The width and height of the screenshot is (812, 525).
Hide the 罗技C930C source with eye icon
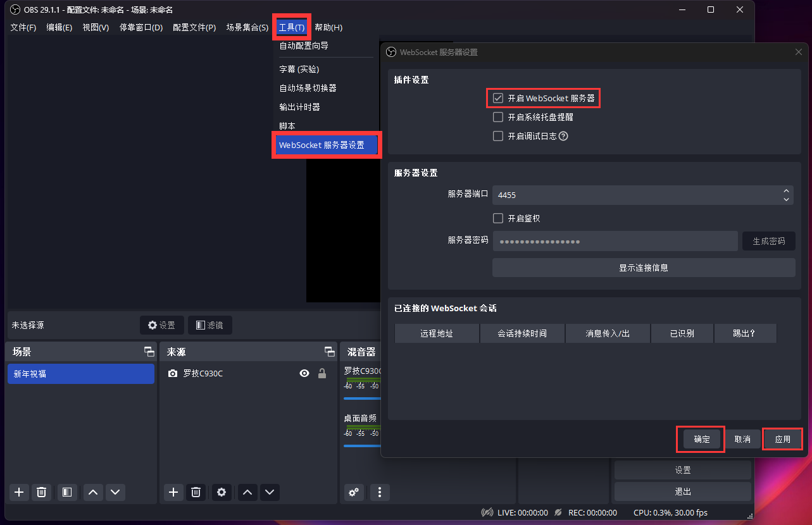pos(304,374)
